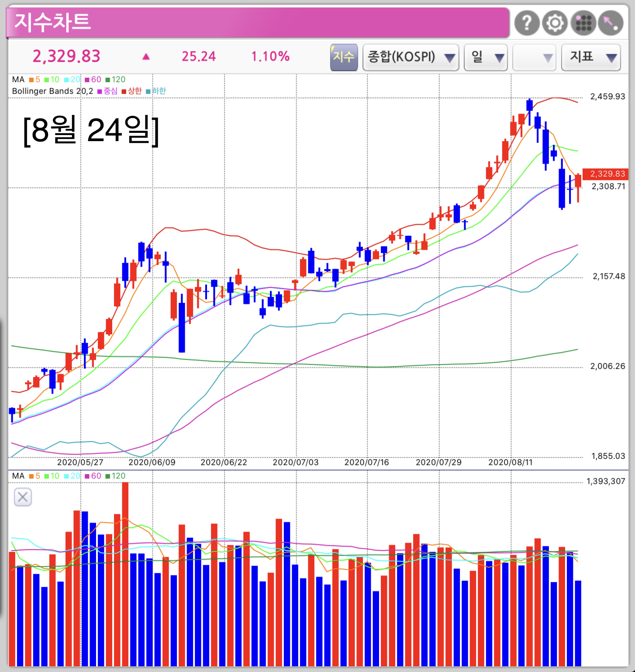Click the red 2,329.83 price tag on axis
This screenshot has height=672, width=635.
pos(606,174)
